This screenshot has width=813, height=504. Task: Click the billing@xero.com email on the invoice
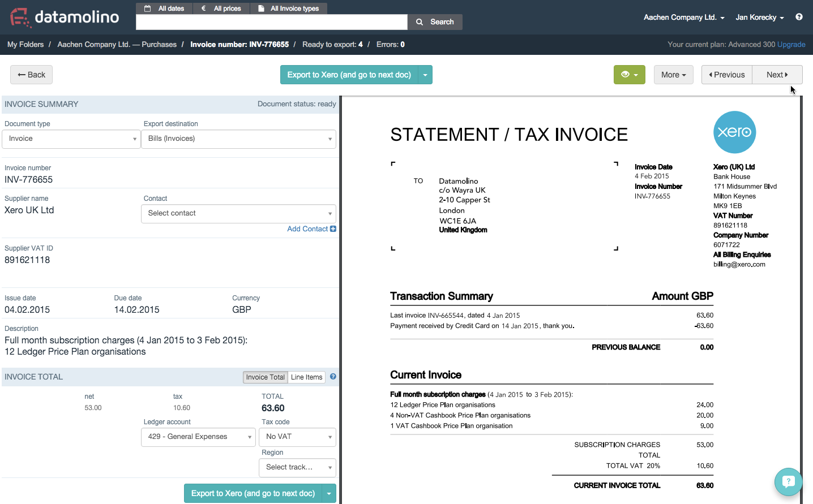(739, 264)
